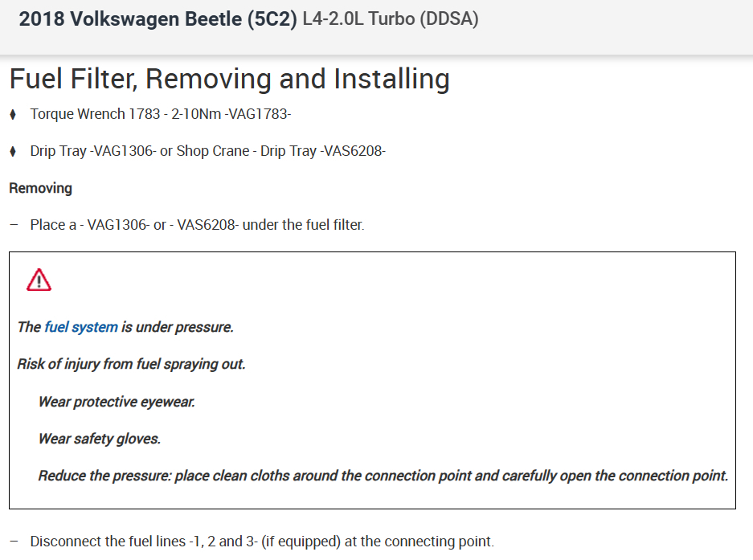The image size is (753, 560).
Task: Click the "Wear safety gloves" instruction
Action: (x=100, y=439)
